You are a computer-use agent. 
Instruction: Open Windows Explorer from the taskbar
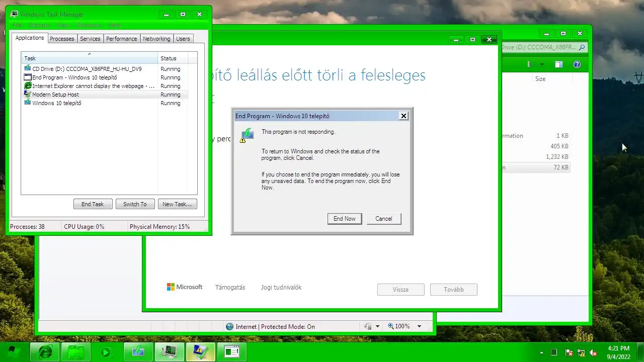[76, 352]
